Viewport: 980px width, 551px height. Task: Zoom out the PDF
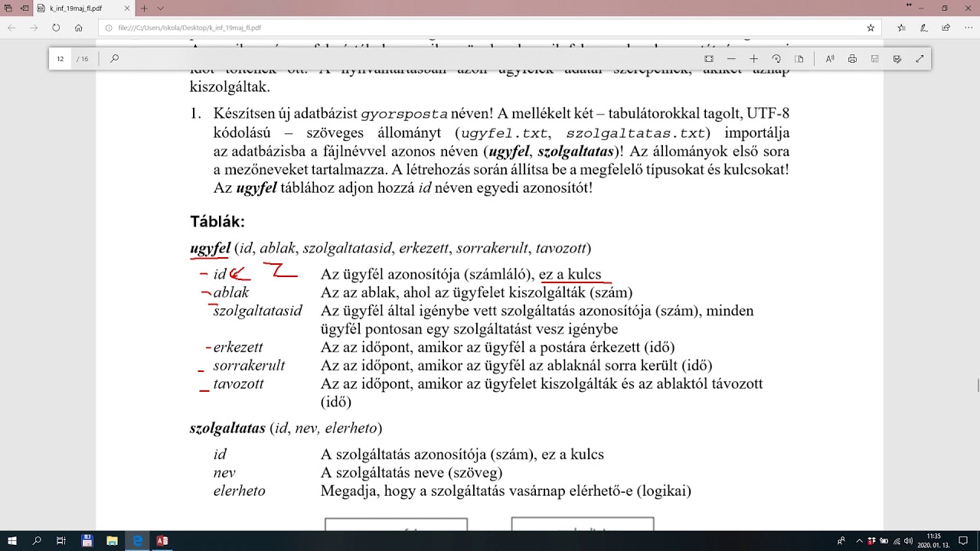[x=731, y=59]
